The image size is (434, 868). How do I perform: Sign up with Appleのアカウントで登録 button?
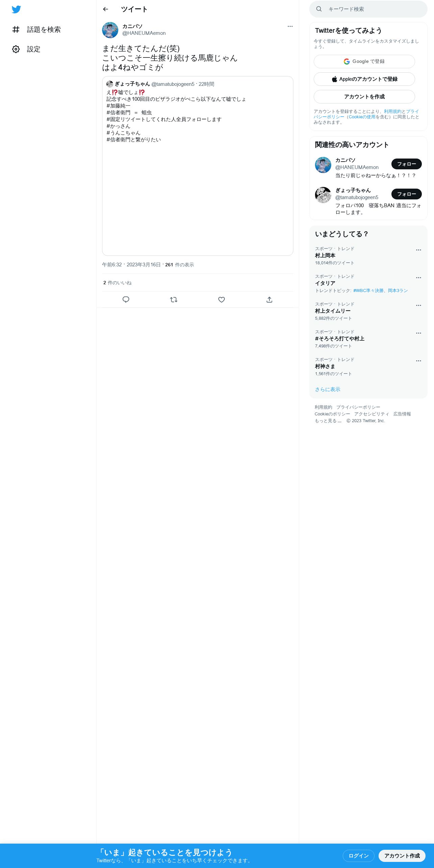[x=364, y=79]
